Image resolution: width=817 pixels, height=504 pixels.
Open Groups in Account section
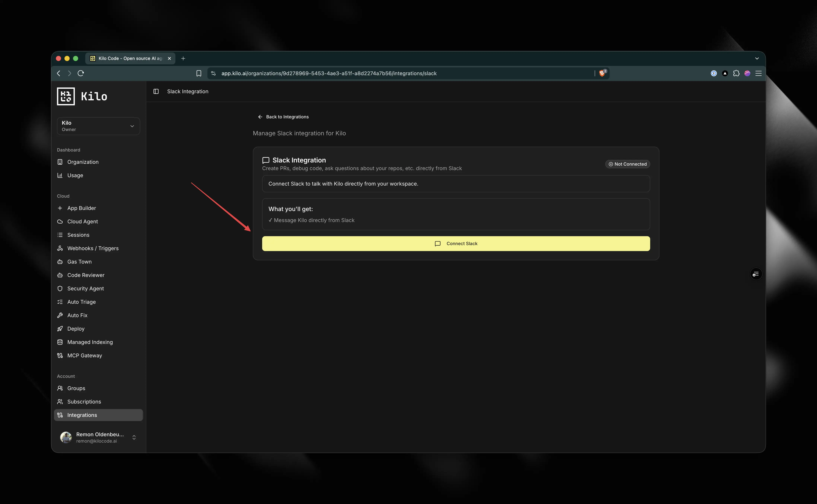click(x=98, y=388)
